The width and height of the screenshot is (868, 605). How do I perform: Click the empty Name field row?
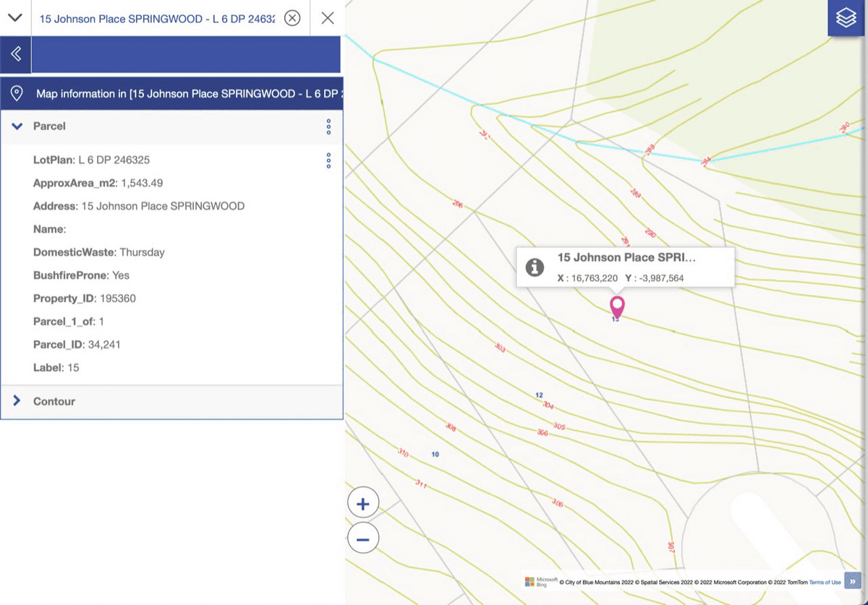[50, 229]
